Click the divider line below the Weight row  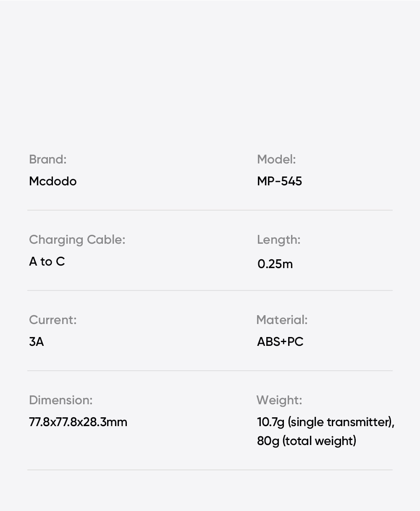[x=210, y=470]
